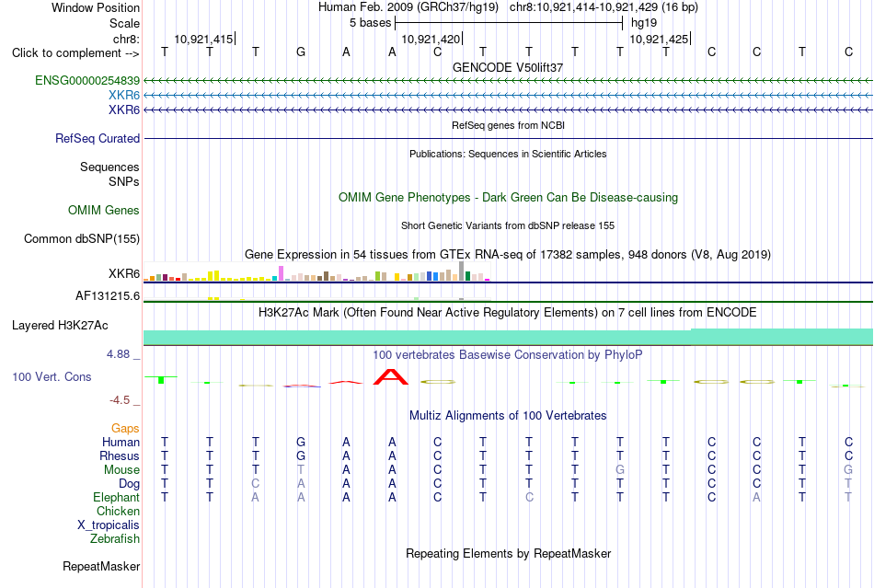The height and width of the screenshot is (588, 874).
Task: Open the ENSG00000254839 gene label
Action: coord(87,81)
